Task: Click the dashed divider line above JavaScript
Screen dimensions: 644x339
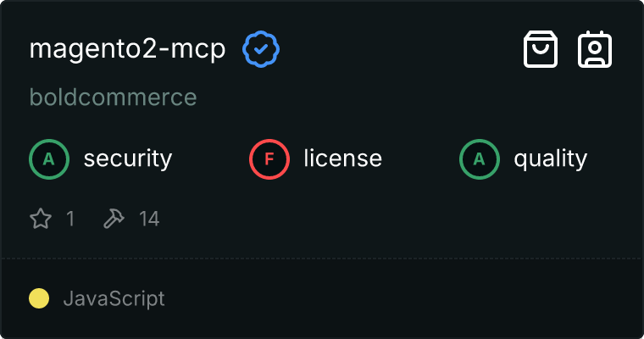Action: point(322,258)
